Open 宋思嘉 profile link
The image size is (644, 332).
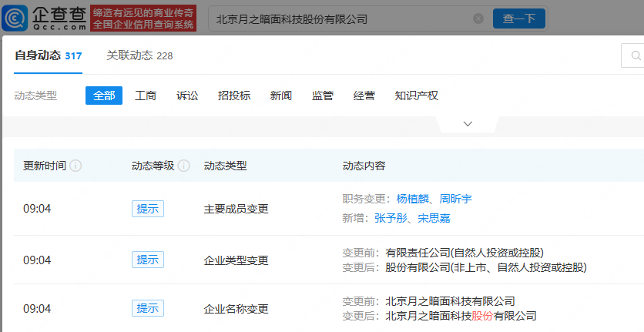pyautogui.click(x=434, y=218)
